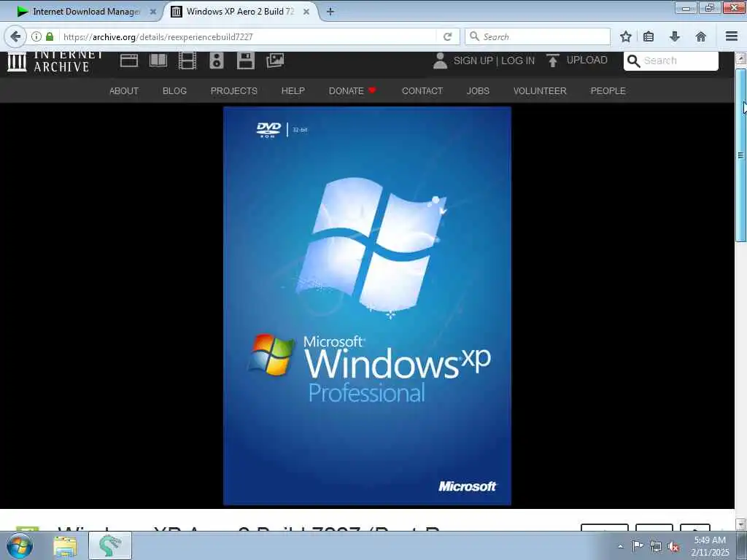Screen dimensions: 747x560
Task: Open Action Center flag tray icon
Action: 638,546
